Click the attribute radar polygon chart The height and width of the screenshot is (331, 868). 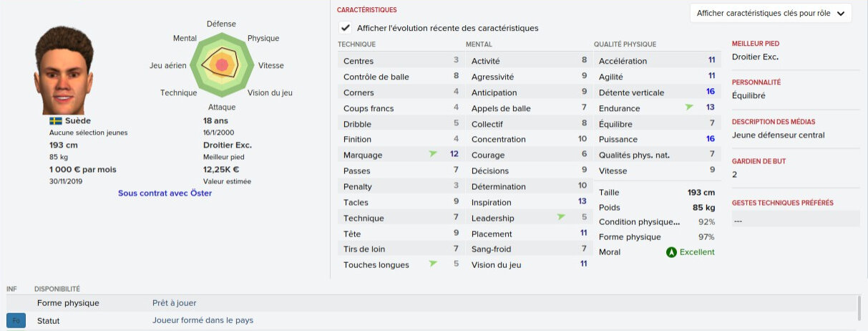tap(222, 64)
